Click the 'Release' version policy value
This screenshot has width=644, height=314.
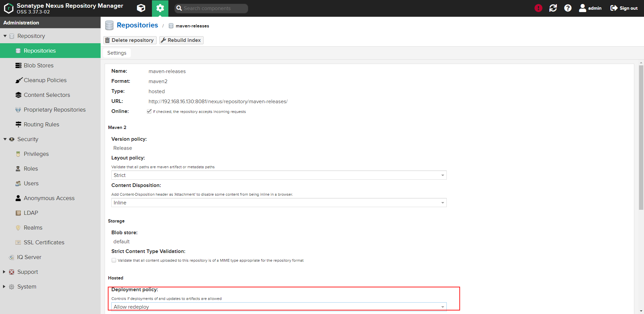[123, 148]
